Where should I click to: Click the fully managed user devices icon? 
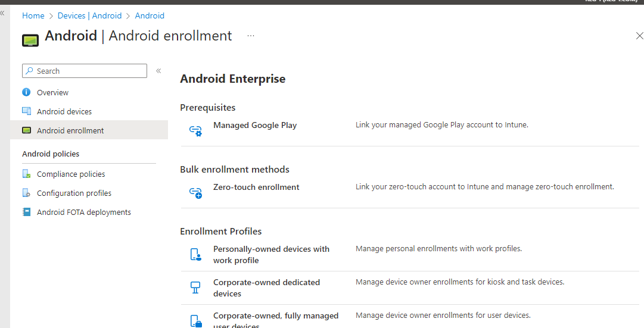point(195,321)
